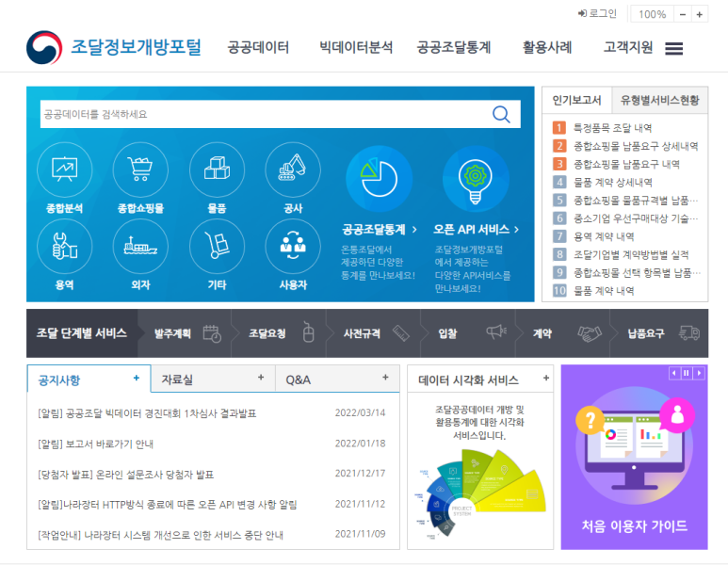
Task: Expand Q&A with its plus button
Action: (x=385, y=378)
